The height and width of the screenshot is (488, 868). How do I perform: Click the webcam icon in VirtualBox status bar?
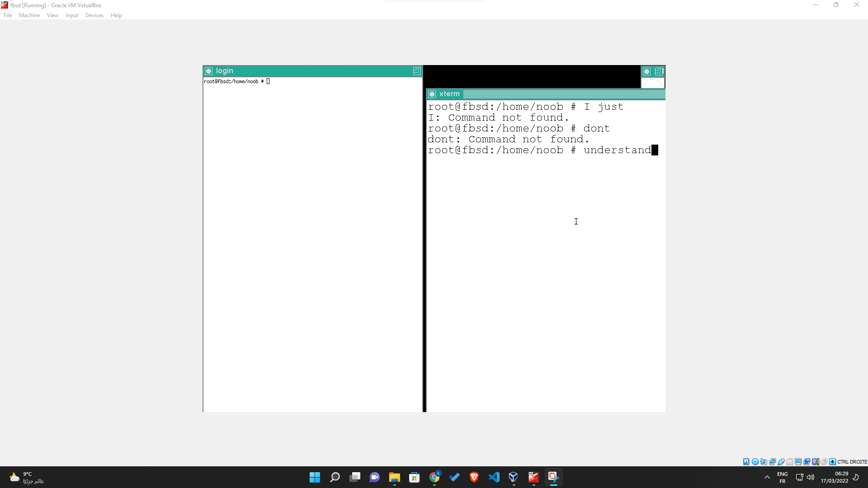[x=807, y=462]
